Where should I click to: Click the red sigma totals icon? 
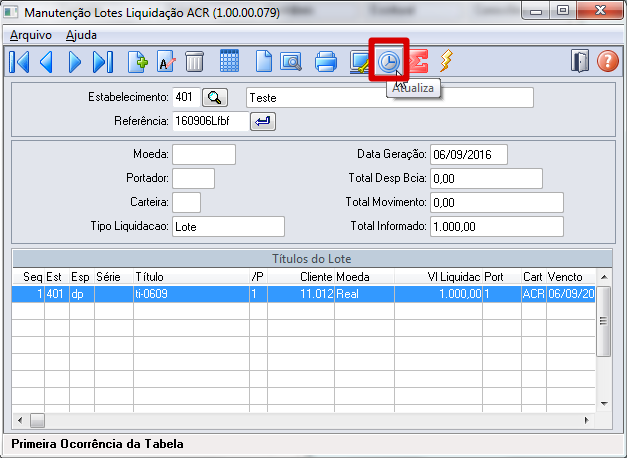(x=418, y=61)
